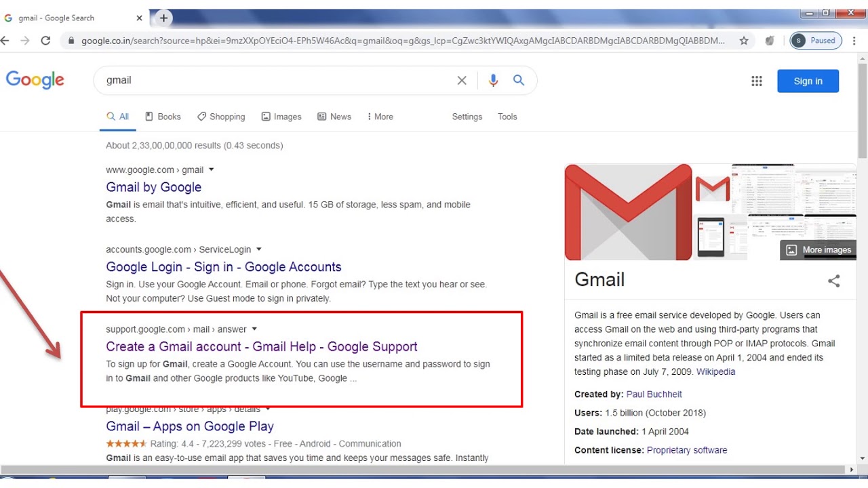Switch to the News tab
The width and height of the screenshot is (868, 488).
pyautogui.click(x=334, y=117)
